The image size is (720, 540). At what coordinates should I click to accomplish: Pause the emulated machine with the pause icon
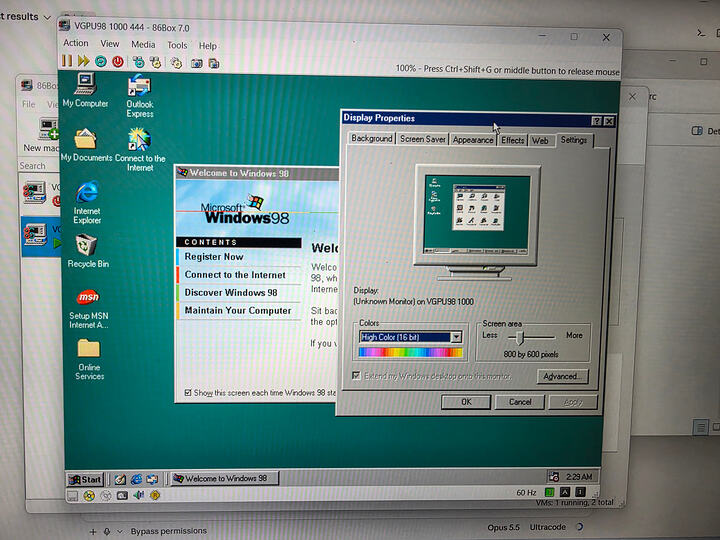[x=67, y=61]
